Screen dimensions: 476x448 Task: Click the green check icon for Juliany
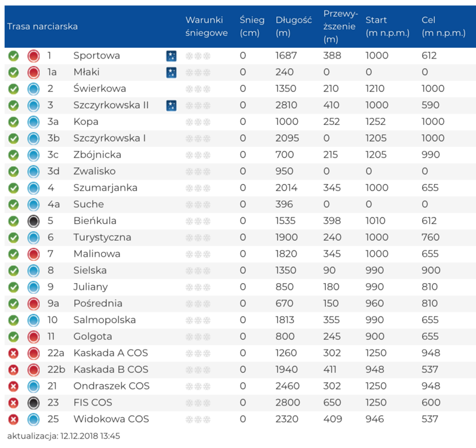13,287
